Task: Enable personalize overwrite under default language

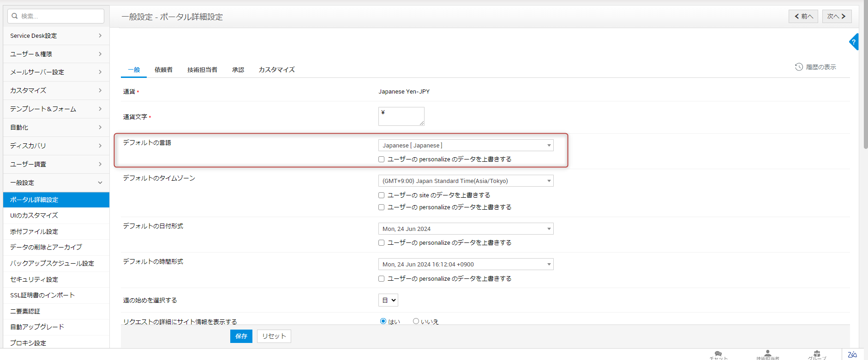Action: click(381, 159)
